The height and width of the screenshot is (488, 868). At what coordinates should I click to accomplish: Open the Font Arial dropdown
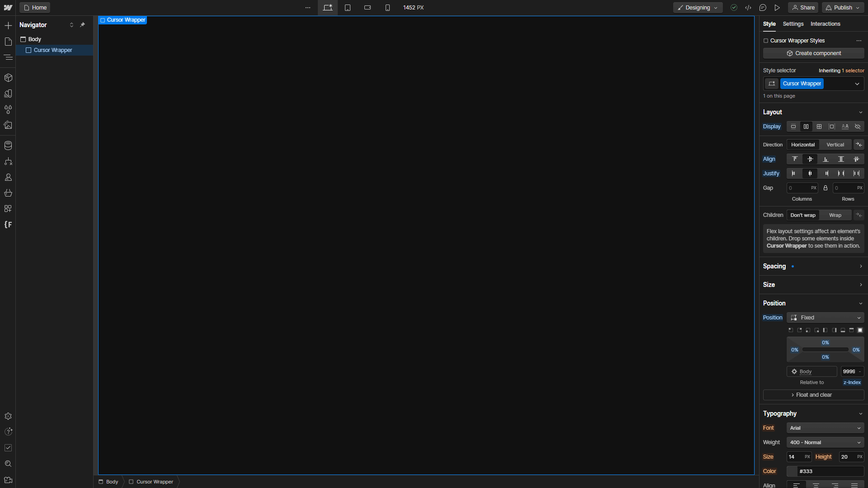click(x=825, y=428)
